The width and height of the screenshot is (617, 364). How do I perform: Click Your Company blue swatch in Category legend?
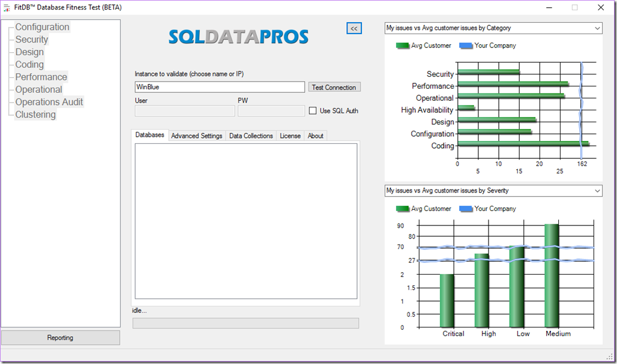466,46
